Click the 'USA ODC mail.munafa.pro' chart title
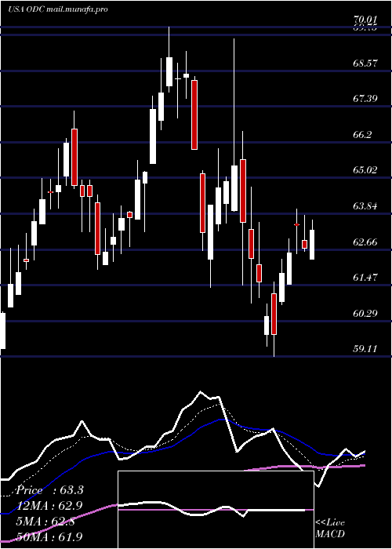Screen dimensions: 392x549 (58, 9)
